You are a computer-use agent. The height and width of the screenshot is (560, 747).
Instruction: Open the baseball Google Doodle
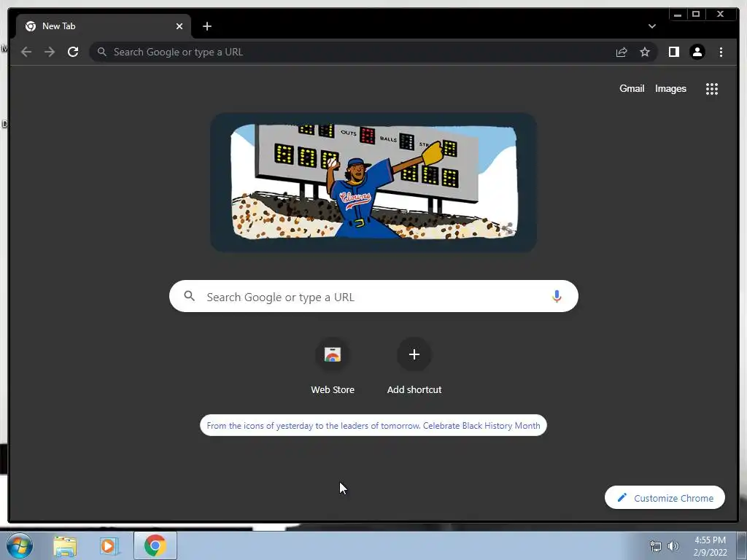[x=373, y=182]
